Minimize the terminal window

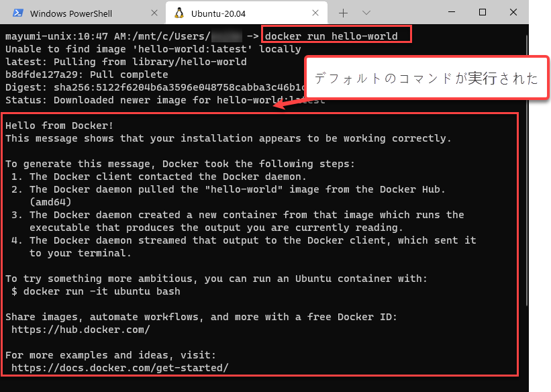coord(452,12)
